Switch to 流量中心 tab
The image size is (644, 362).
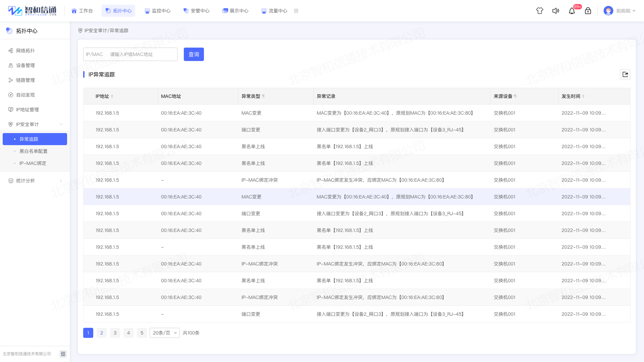274,11
